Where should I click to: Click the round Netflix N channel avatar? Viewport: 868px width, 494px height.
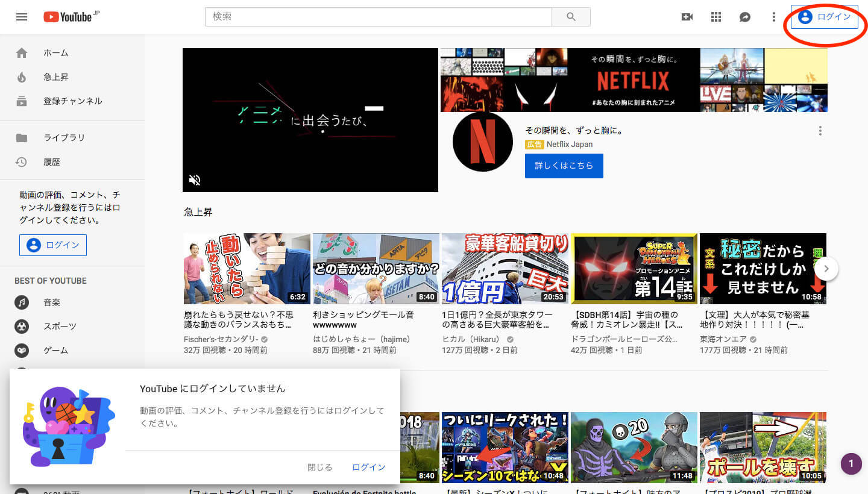pyautogui.click(x=482, y=142)
